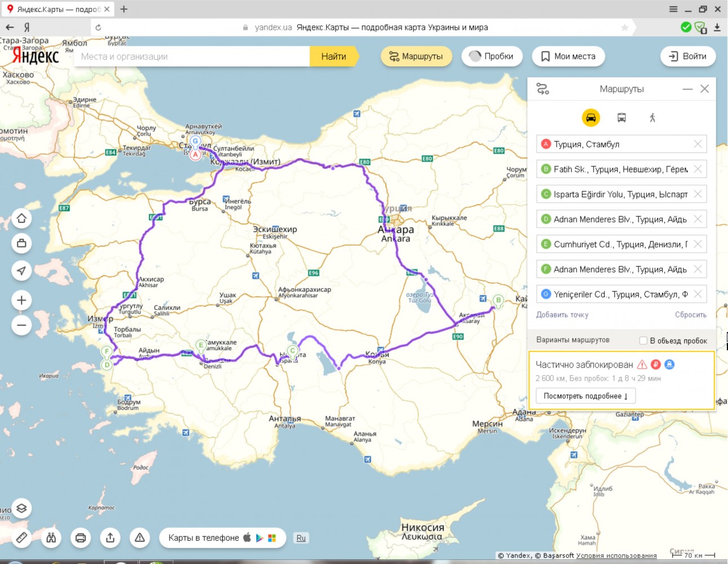
Task: Expand 'Посмотреть подробнее' route details
Action: [x=585, y=396]
